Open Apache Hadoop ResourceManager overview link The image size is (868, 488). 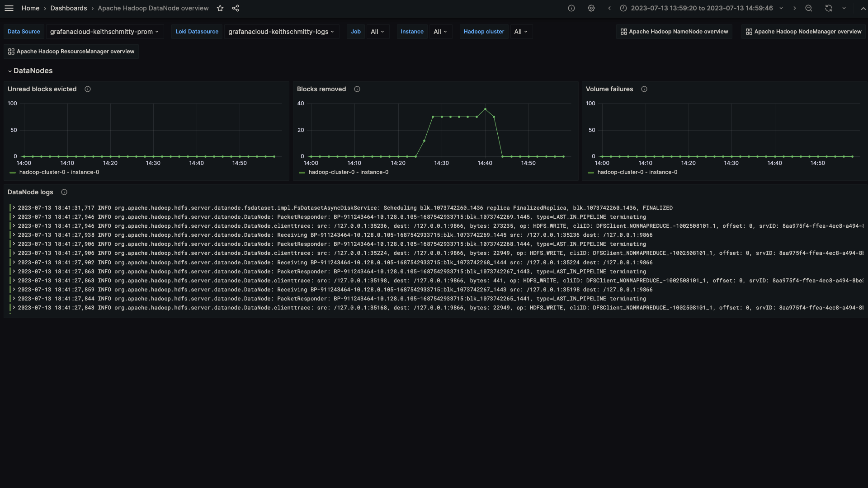[71, 52]
